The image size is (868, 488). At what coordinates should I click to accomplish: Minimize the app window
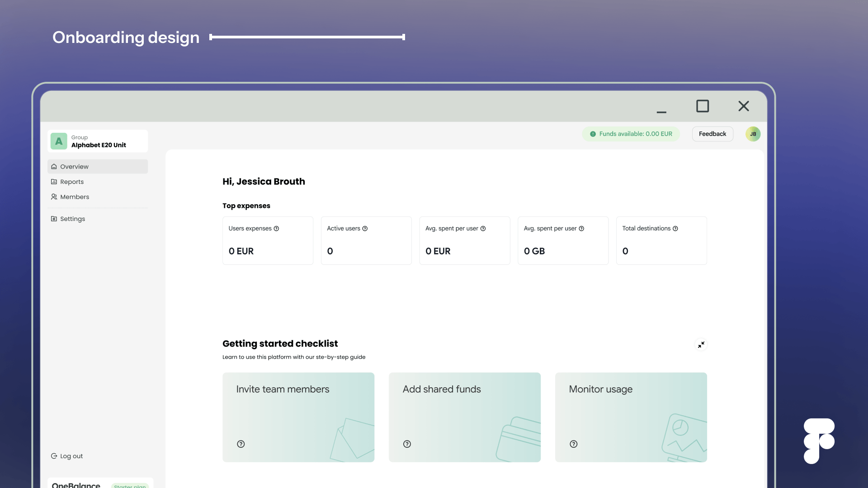(x=661, y=112)
